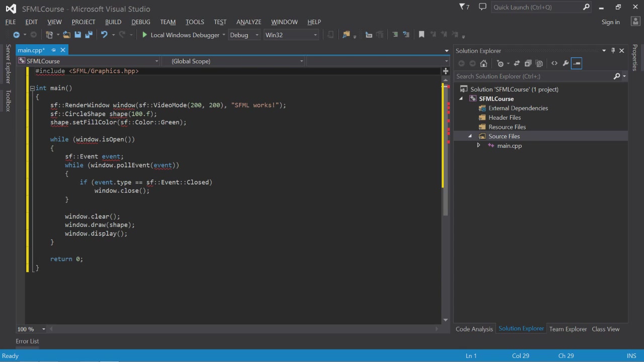Toggle Sync with Active Document in Solution Explorer

coord(517,63)
